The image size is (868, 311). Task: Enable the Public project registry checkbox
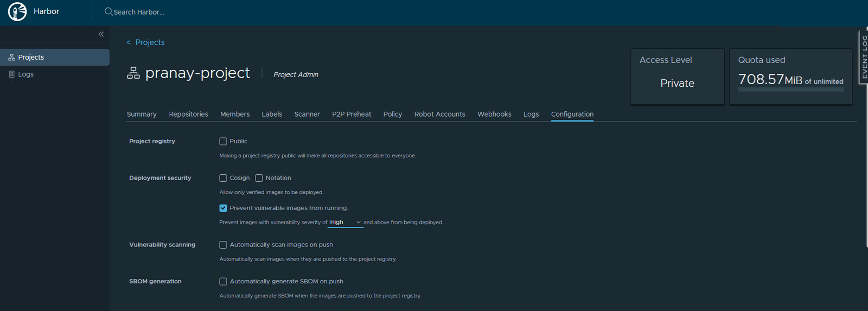[223, 141]
